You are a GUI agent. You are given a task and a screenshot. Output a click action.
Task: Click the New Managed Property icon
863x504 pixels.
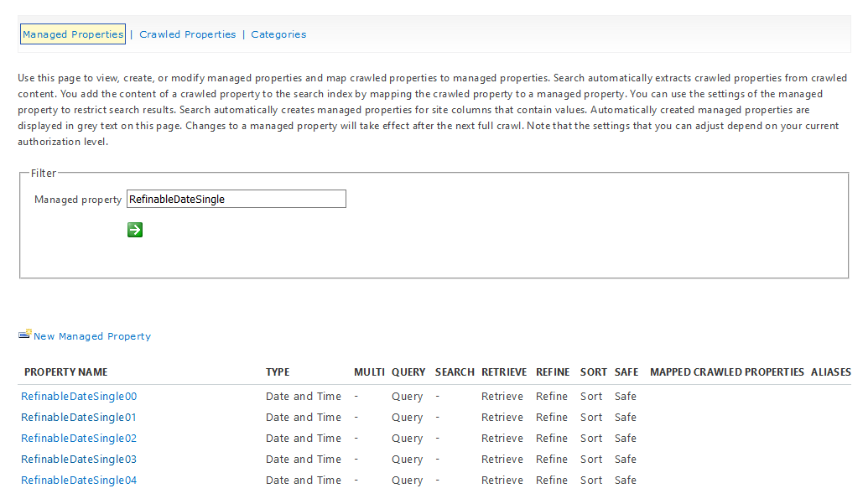tap(24, 335)
